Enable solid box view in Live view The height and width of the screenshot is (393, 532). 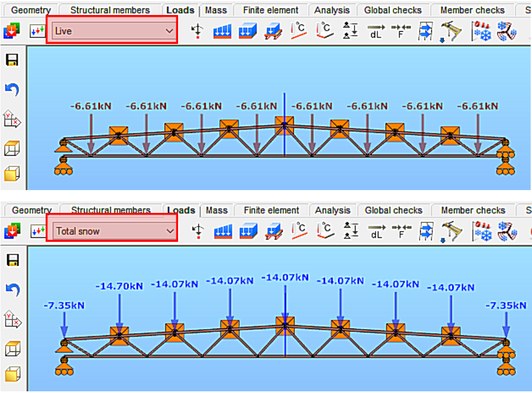pyautogui.click(x=12, y=173)
